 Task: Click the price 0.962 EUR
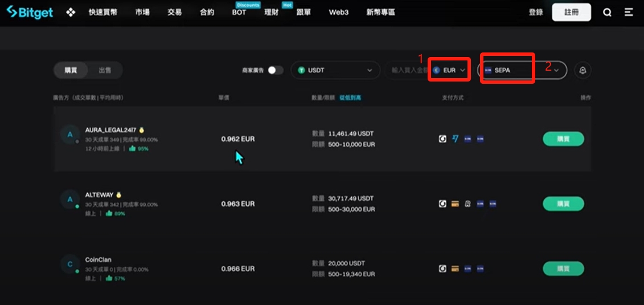[x=238, y=139]
